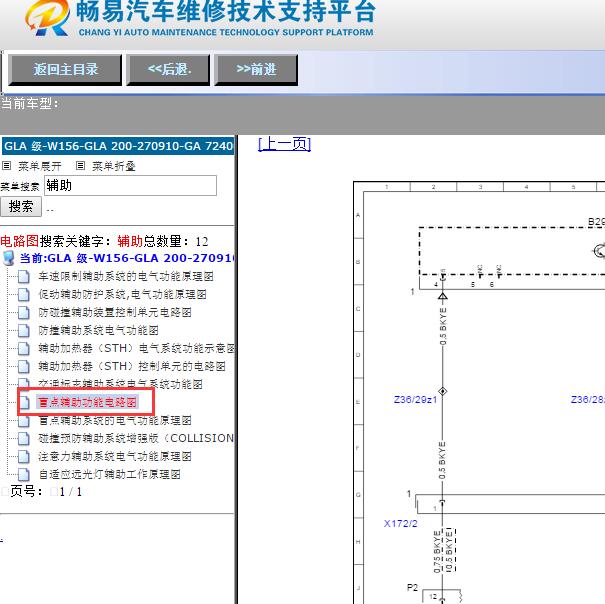Click X172/2 connector label in diagram

[x=401, y=524]
